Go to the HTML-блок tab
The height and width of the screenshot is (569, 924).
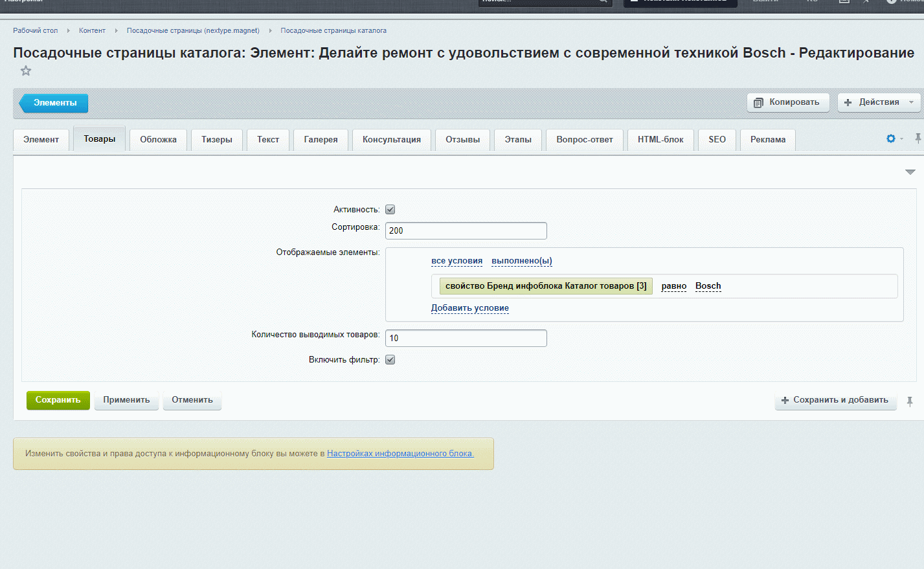[660, 140]
